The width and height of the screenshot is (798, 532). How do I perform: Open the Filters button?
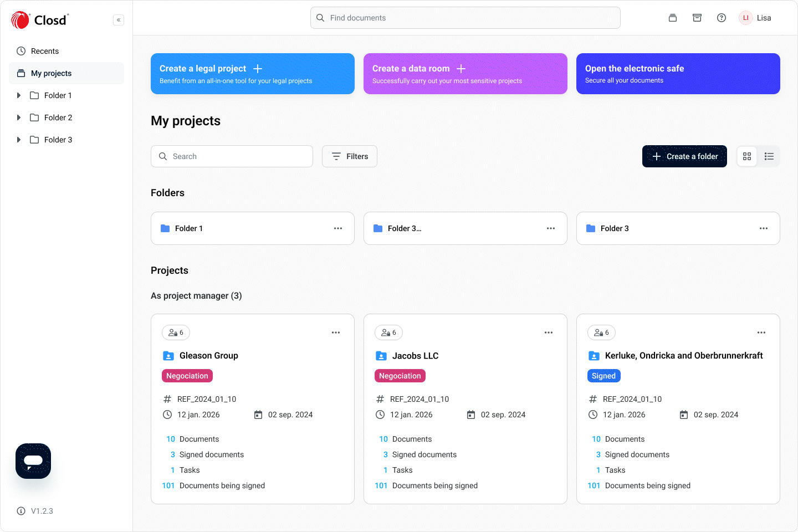[350, 156]
